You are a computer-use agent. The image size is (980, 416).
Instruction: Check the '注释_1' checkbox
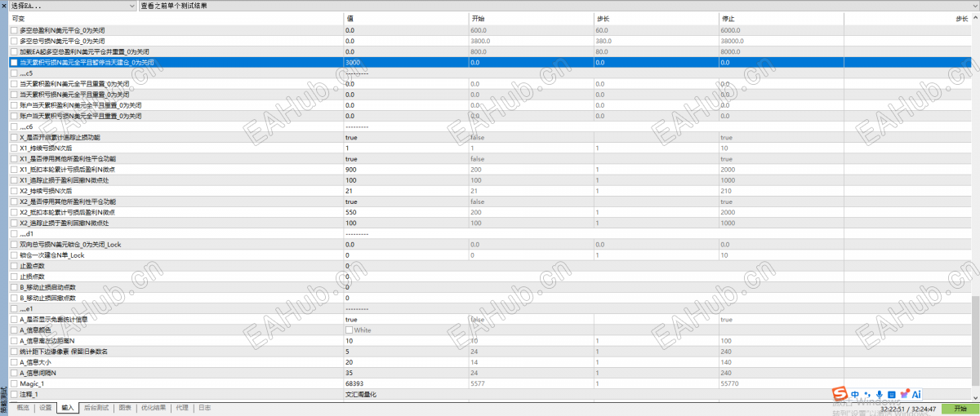[x=14, y=394]
